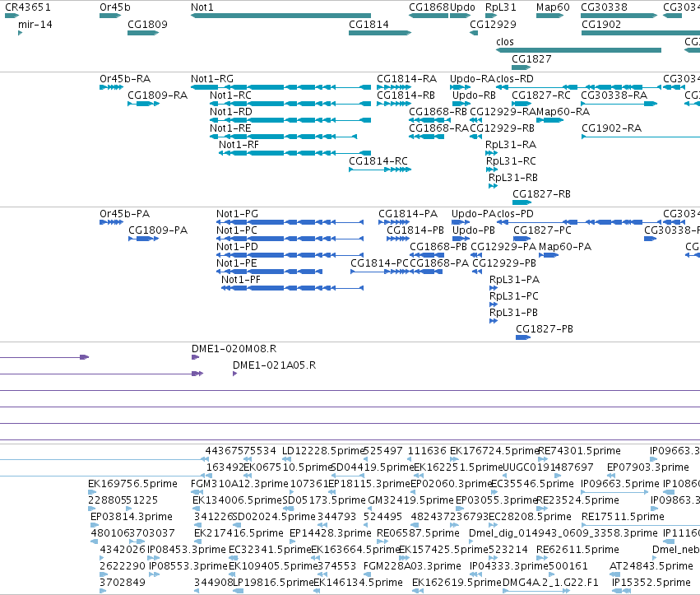Select the CR43651 gene label
Image resolution: width=700 pixels, height=595 pixels.
coord(28,7)
